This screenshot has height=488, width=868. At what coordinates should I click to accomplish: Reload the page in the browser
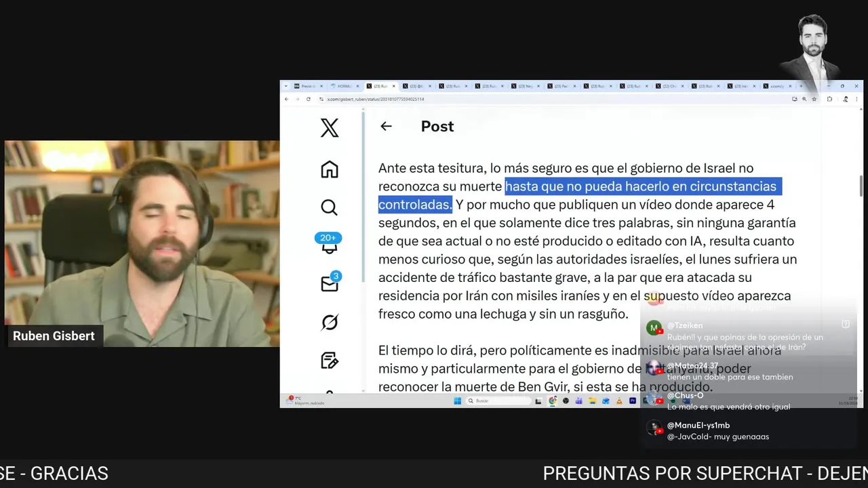tap(309, 99)
